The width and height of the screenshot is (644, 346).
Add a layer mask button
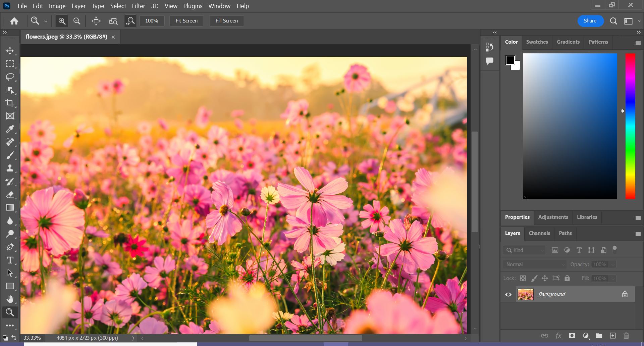pos(572,336)
